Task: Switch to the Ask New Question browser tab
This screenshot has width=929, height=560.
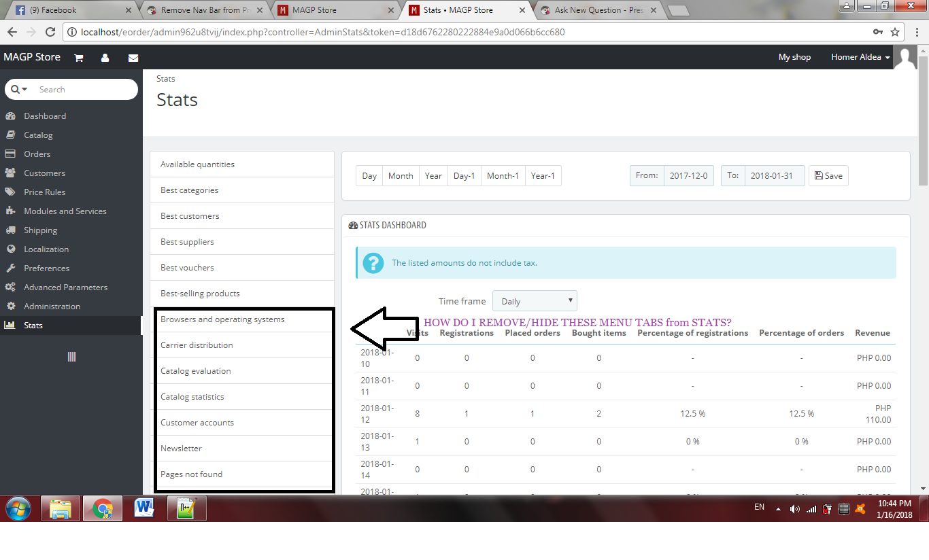Action: (x=597, y=10)
